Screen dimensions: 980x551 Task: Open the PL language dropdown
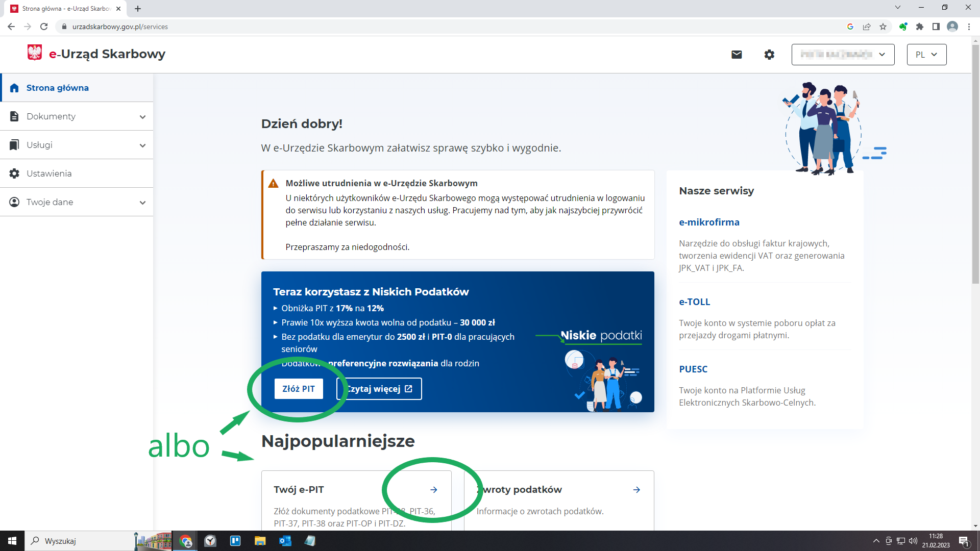click(926, 55)
